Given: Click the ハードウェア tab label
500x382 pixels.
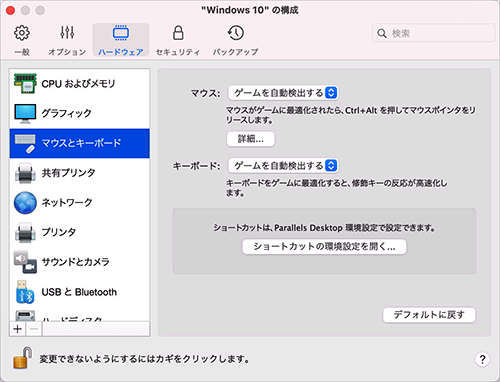Looking at the screenshot, I should pos(121,52).
